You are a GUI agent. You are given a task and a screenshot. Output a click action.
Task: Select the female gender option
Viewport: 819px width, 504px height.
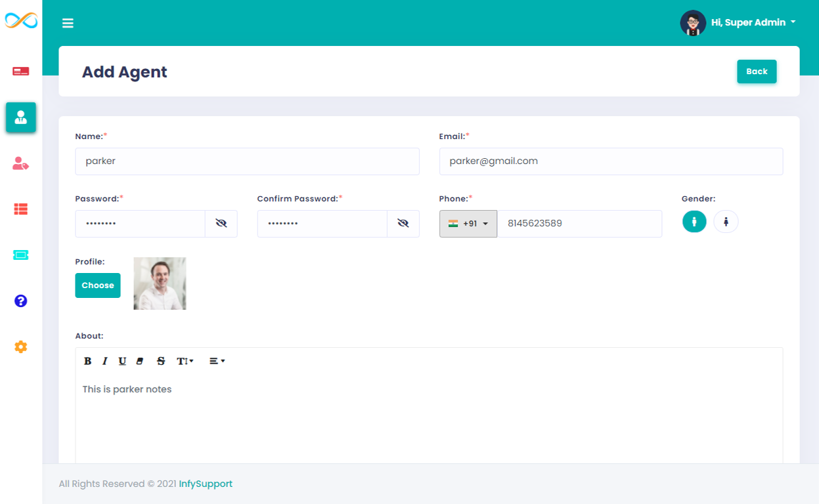(726, 222)
